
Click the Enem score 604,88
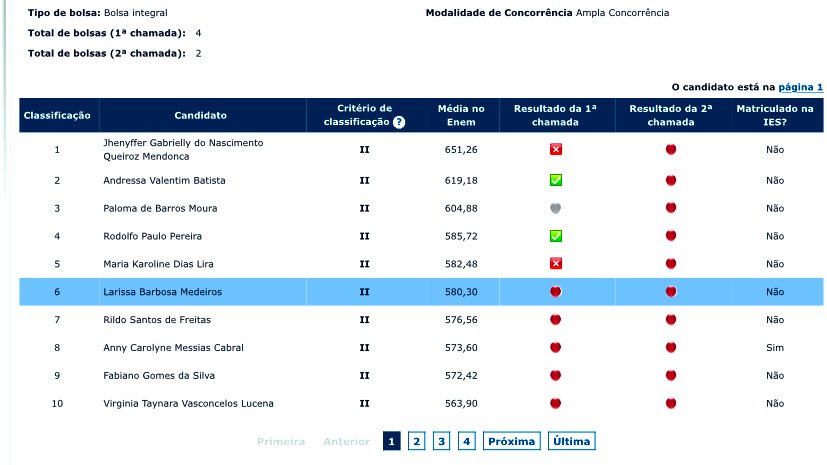pyautogui.click(x=461, y=208)
